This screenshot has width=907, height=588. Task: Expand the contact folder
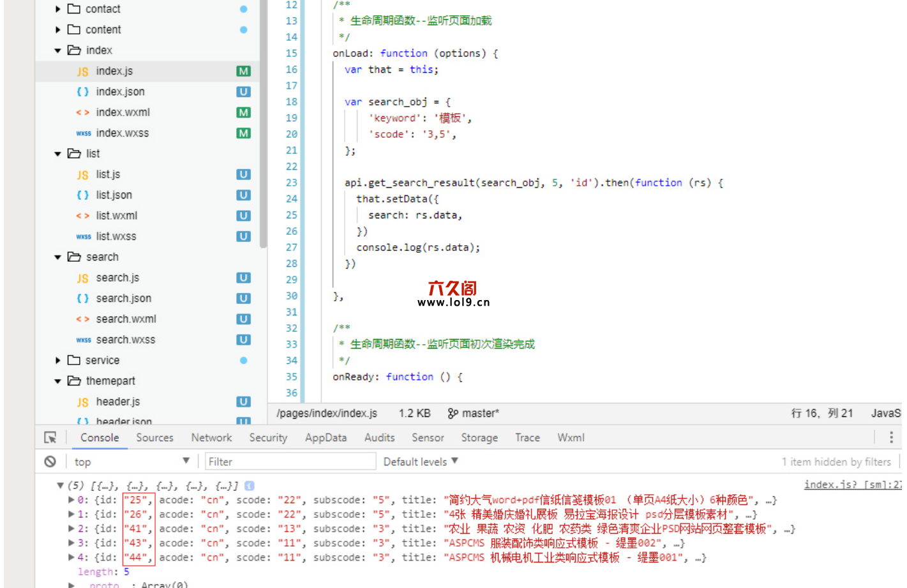[x=58, y=9]
